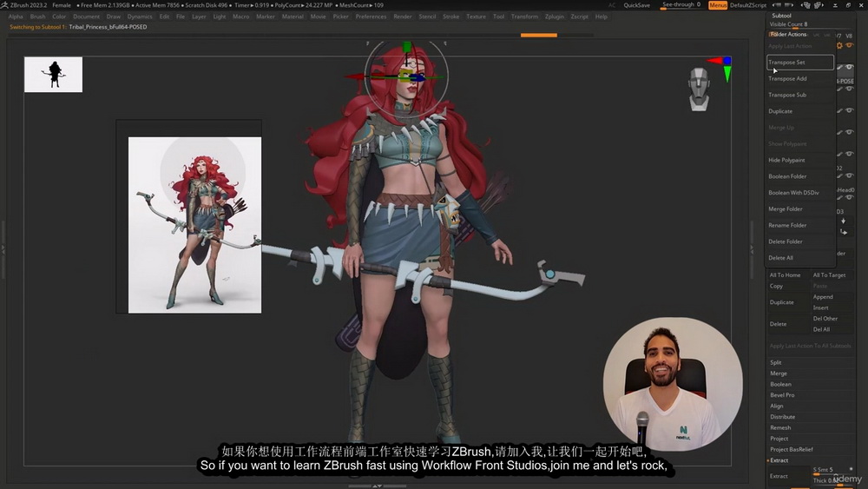Toggle the eye icon just above the Head0 label
Viewport: 868px width, 489px height.
coord(849,175)
